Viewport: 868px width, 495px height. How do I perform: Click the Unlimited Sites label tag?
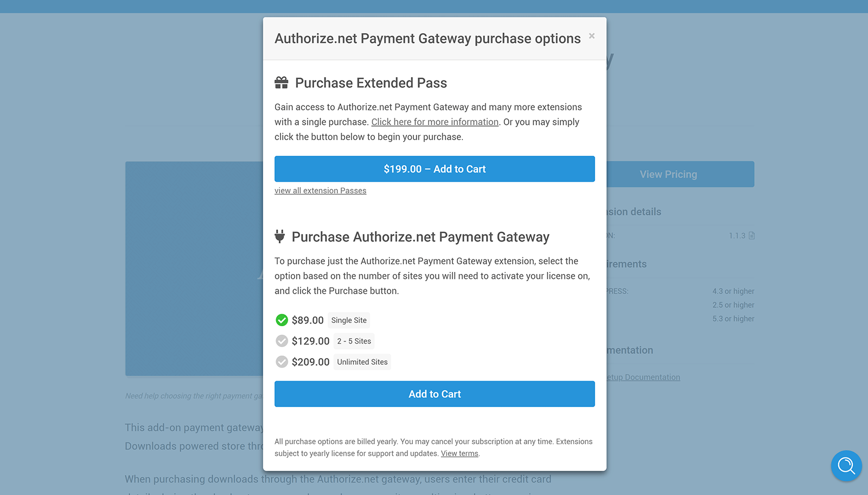point(362,362)
